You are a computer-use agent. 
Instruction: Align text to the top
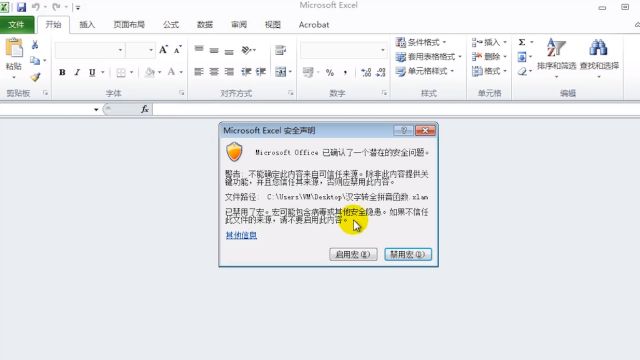pos(199,50)
